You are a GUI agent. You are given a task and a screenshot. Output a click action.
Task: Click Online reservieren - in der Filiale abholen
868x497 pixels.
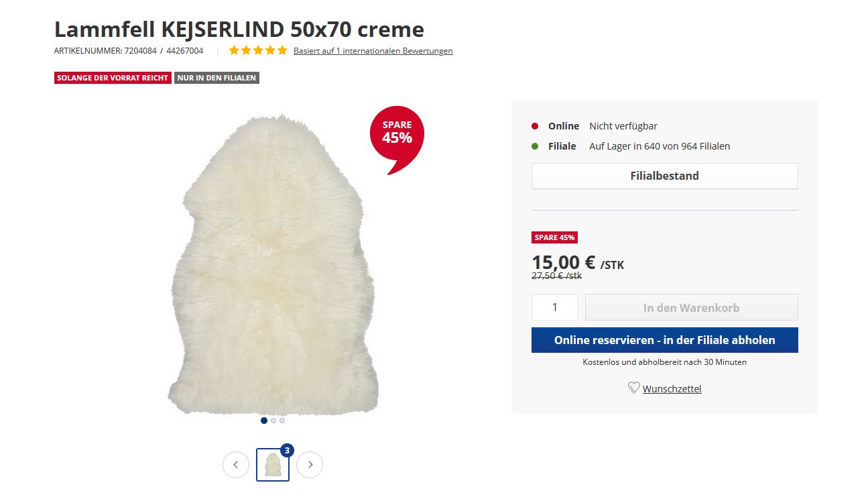664,340
